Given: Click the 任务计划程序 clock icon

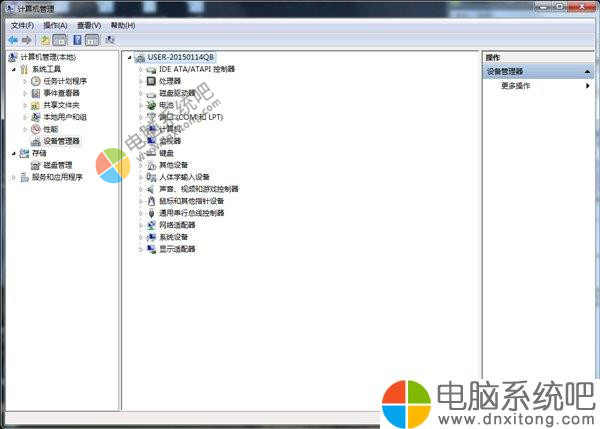Looking at the screenshot, I should [x=36, y=81].
